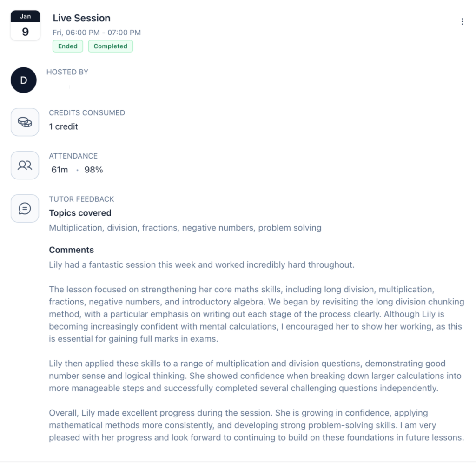Click the HOSTED BY label
This screenshot has width=476, height=476.
[x=67, y=72]
